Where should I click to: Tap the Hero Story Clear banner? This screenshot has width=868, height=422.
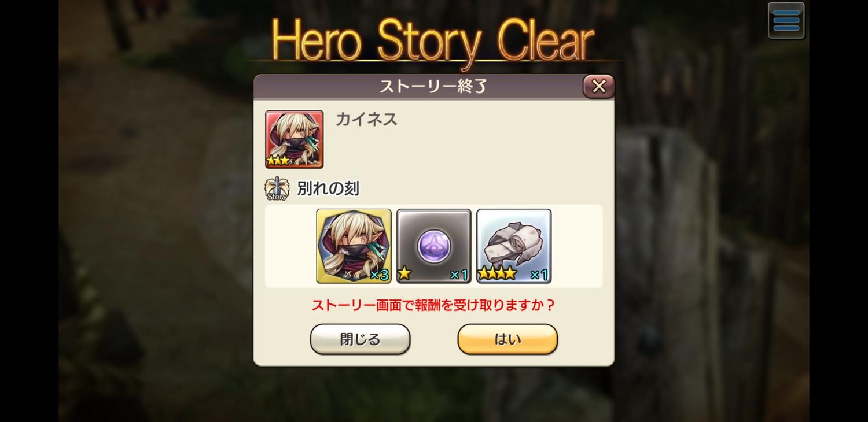pos(433,42)
